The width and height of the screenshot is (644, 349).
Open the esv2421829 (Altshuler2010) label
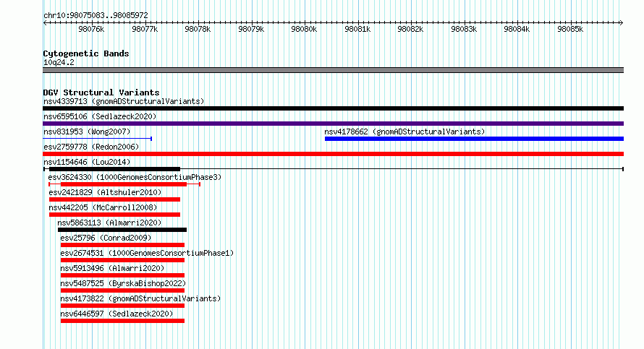(105, 192)
